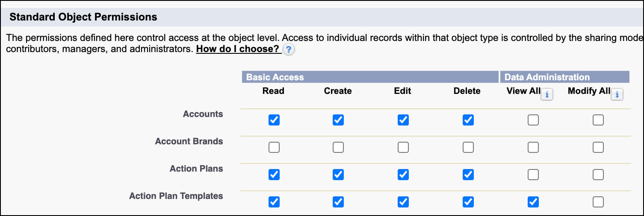
Task: Enable Modify All for Accounts
Action: (x=598, y=120)
